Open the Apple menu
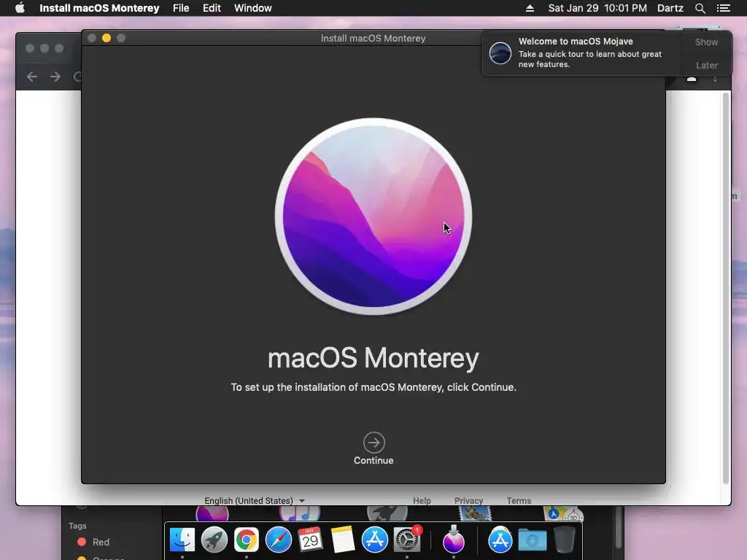The width and height of the screenshot is (747, 560). point(20,8)
